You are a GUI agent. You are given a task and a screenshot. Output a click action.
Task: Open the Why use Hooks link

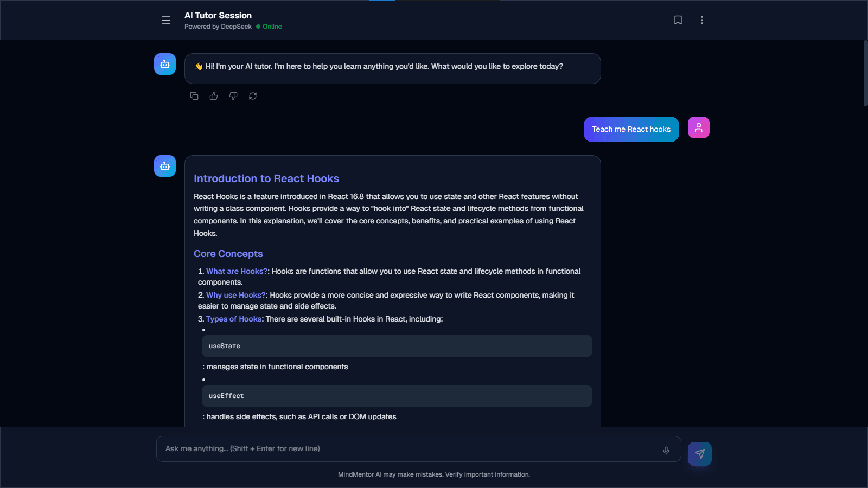coord(235,295)
